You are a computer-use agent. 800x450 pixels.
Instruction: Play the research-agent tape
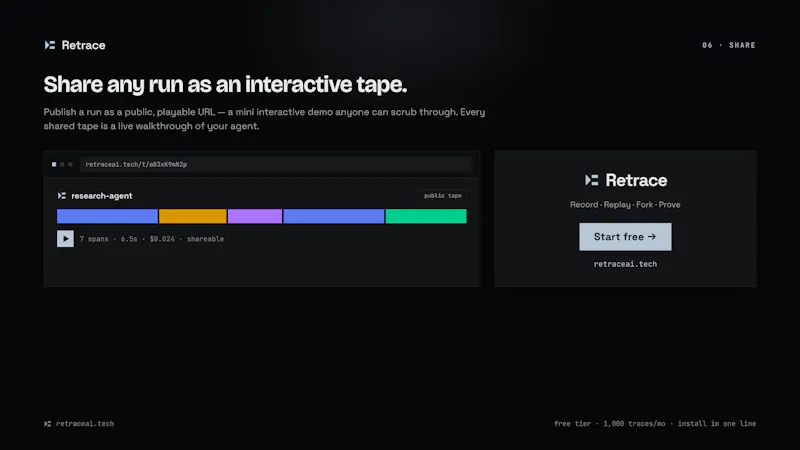[65, 239]
